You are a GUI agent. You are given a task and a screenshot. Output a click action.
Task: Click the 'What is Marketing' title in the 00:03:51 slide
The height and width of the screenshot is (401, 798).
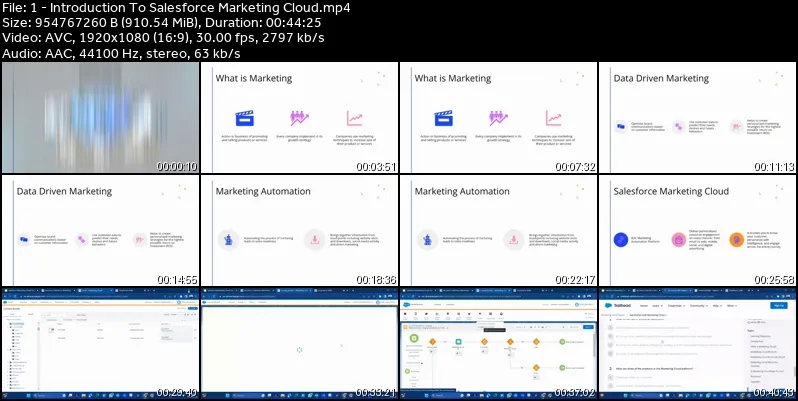253,78
